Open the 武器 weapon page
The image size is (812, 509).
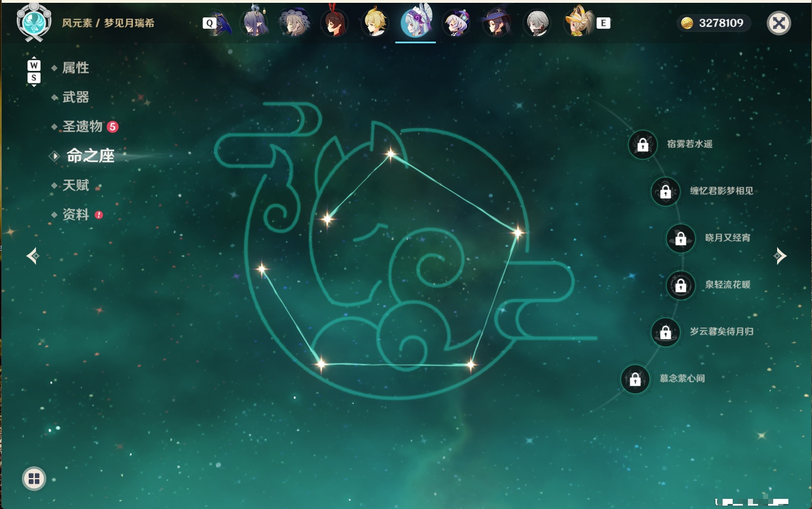[75, 97]
